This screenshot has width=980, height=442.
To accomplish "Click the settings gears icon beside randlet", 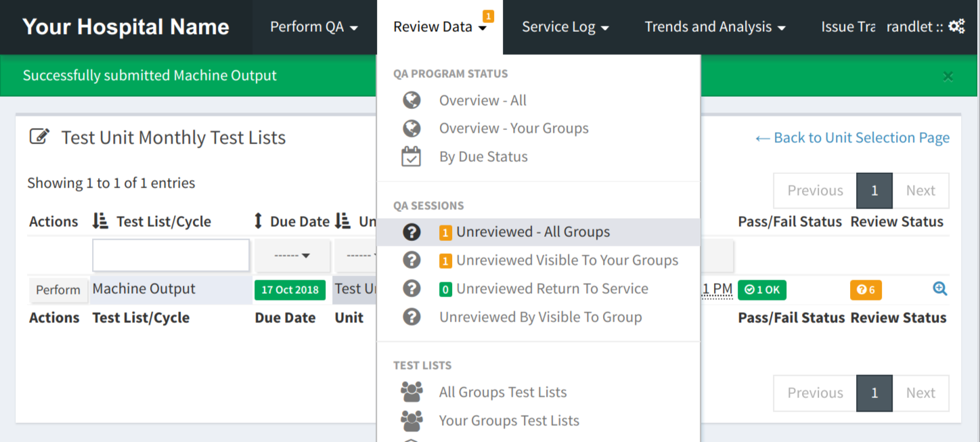I will [956, 26].
